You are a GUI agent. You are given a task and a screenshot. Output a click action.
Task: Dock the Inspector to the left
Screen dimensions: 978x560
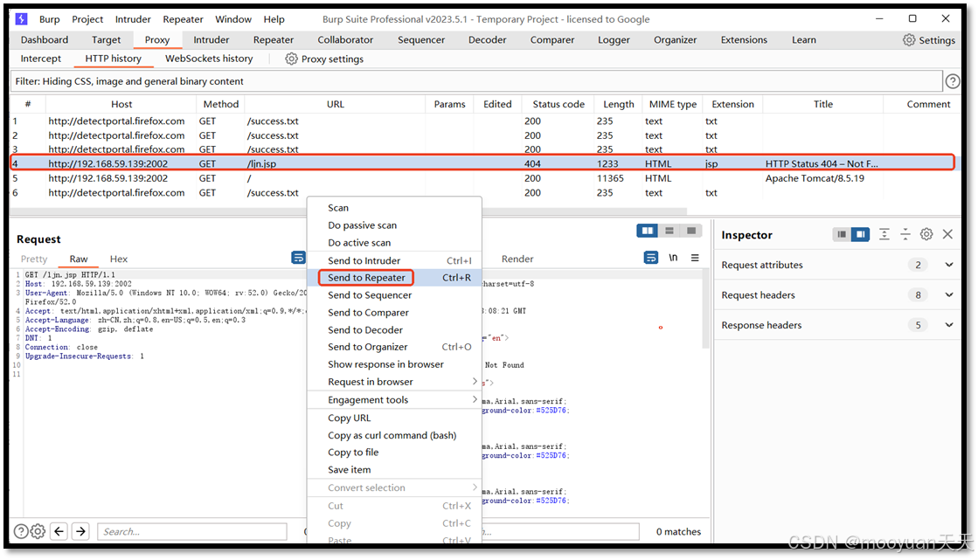coord(842,234)
